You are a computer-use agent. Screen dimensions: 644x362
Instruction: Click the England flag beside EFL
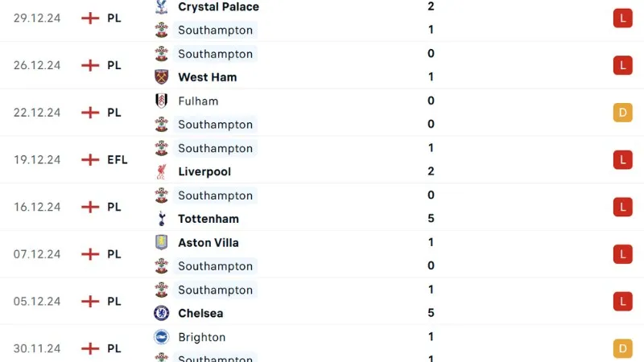[90, 159]
